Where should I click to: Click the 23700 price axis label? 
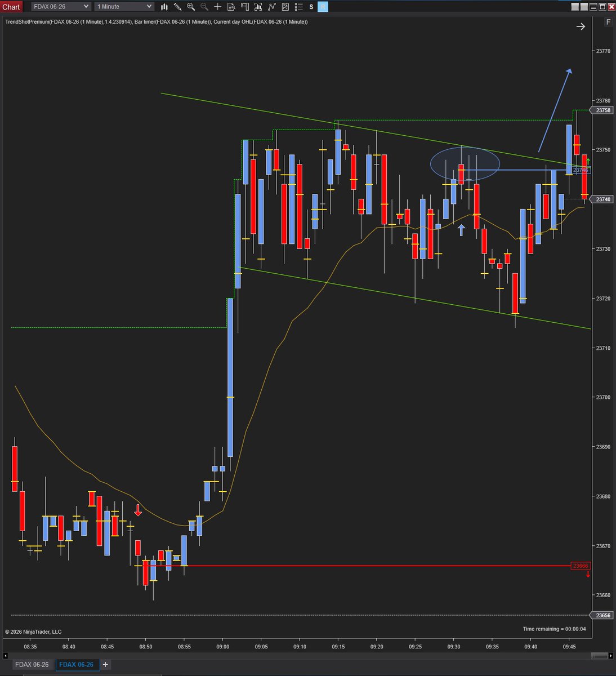click(x=603, y=397)
